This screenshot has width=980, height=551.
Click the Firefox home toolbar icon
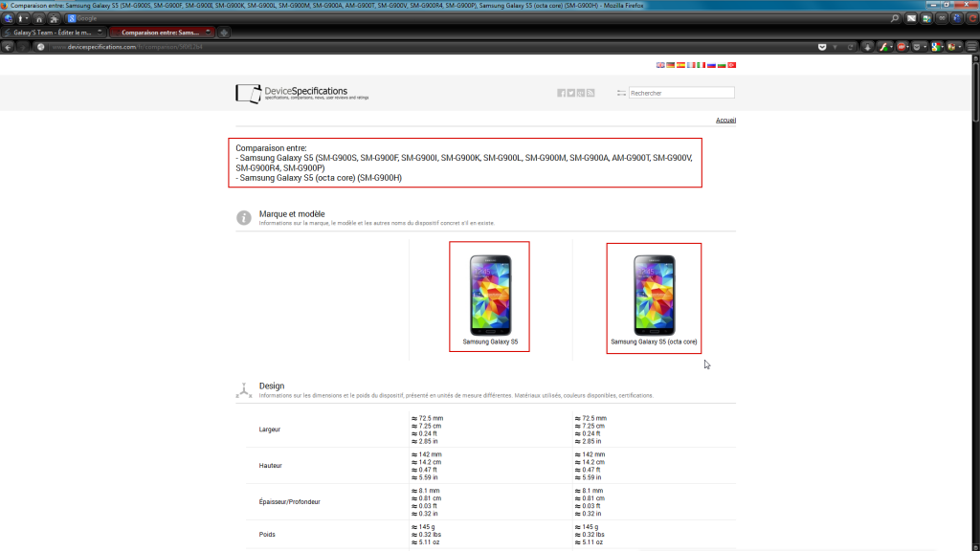38,19
